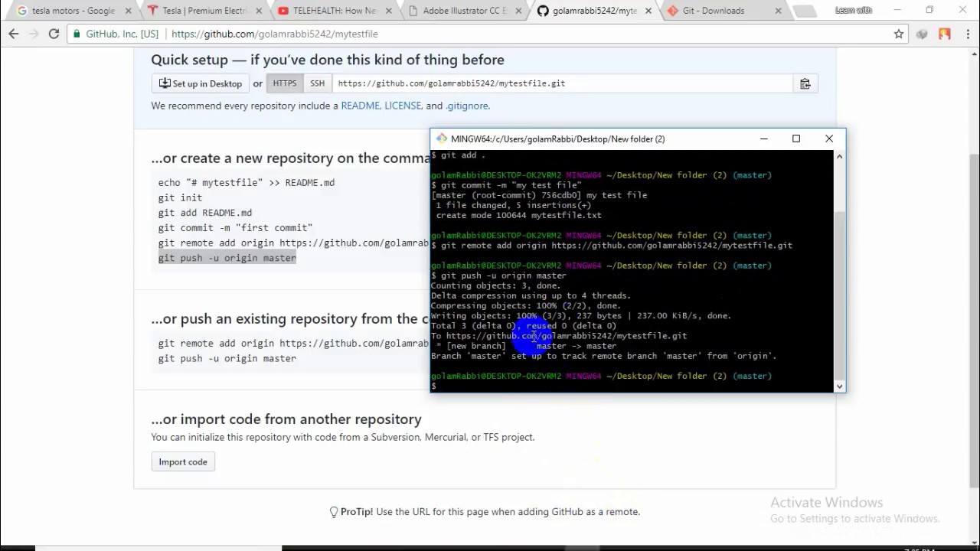Click the 'git commit -m "first commit"' line

[x=235, y=227]
